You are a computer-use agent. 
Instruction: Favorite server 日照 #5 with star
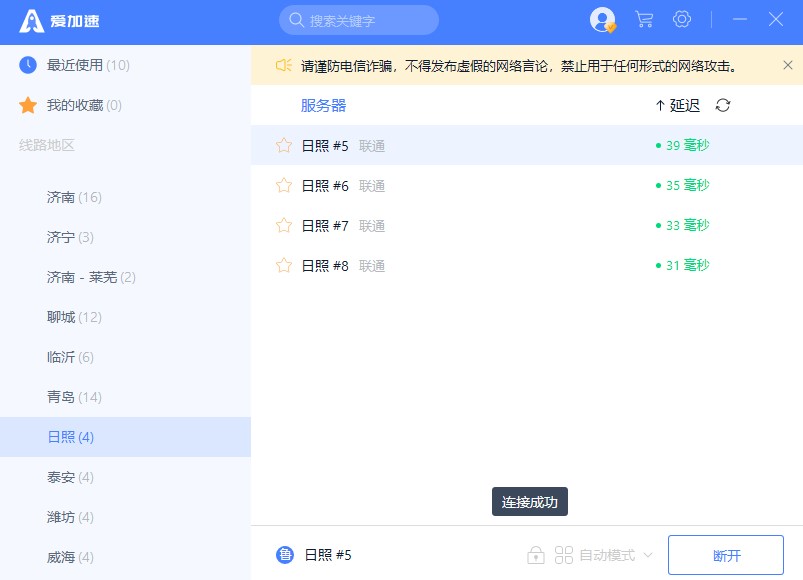pos(284,145)
